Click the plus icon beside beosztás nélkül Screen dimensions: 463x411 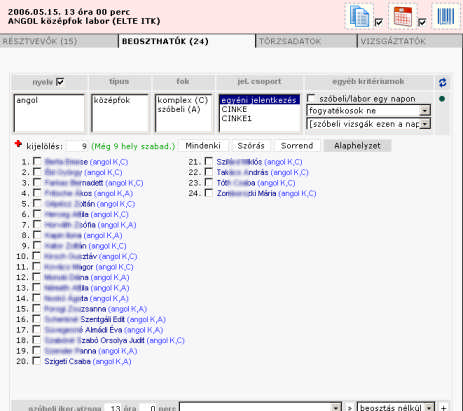tap(443, 408)
